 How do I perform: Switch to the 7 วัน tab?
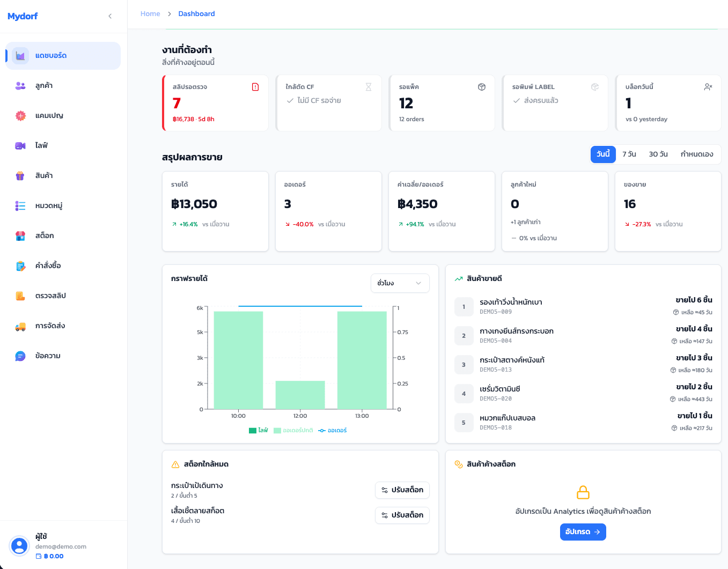coord(629,154)
